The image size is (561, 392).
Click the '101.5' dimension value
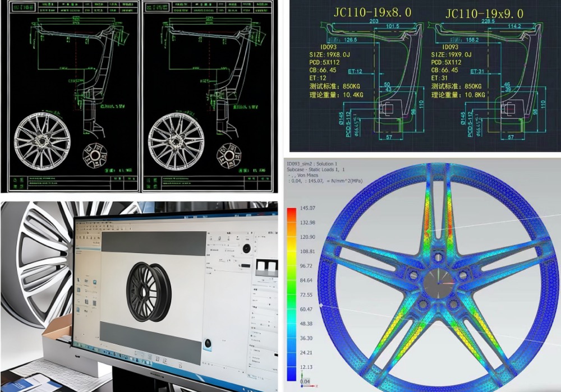pos(393,26)
